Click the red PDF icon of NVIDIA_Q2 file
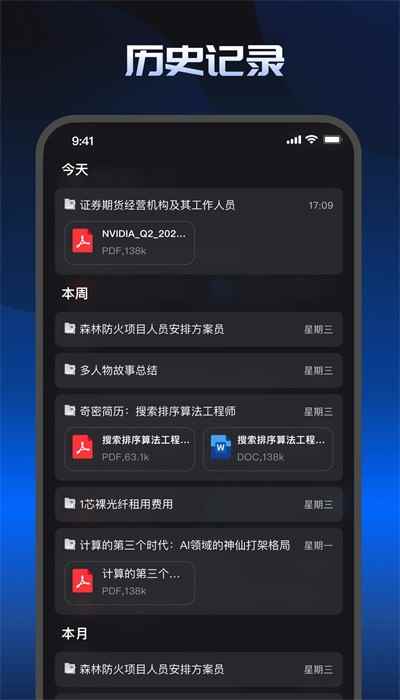 click(x=83, y=241)
